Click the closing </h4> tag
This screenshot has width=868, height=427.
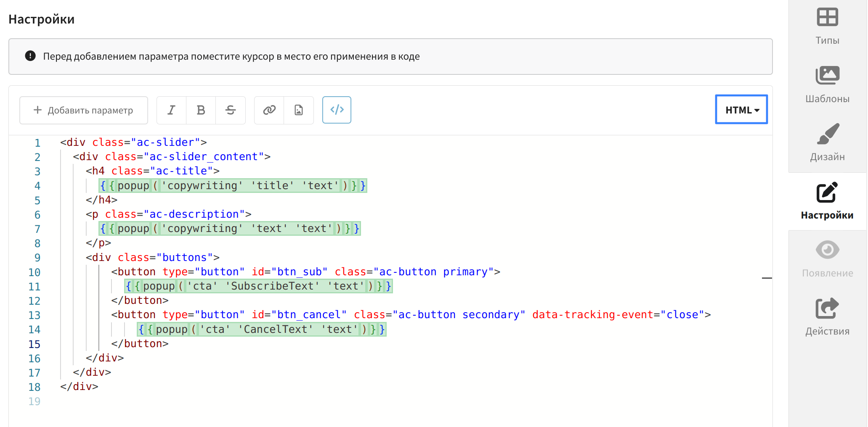[x=101, y=200]
